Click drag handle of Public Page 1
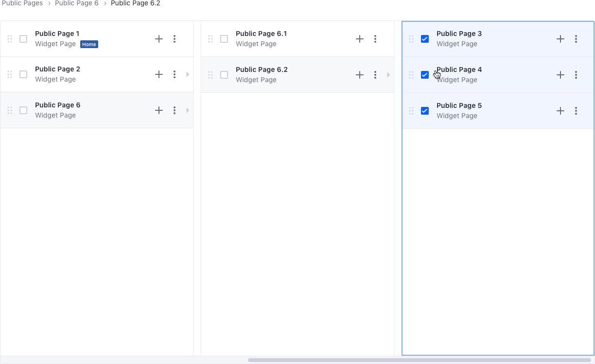Viewport: 595px width, 364px height. [10, 39]
